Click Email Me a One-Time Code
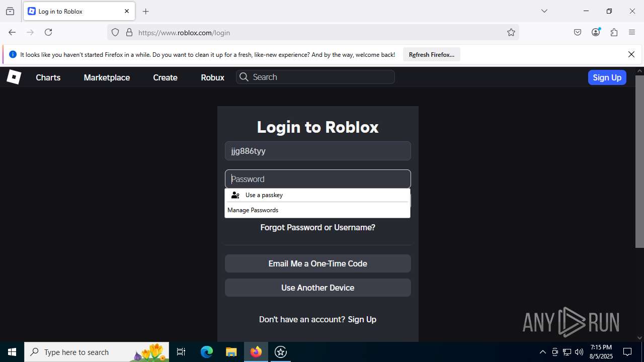 tap(318, 263)
